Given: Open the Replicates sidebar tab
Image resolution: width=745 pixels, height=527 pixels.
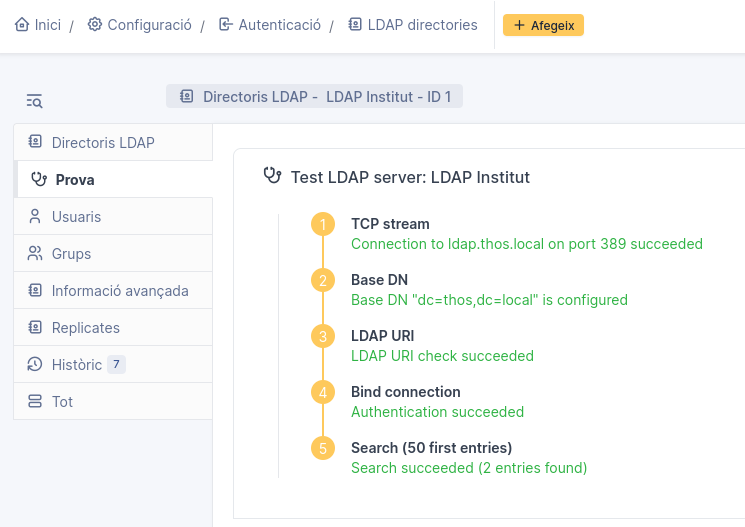Looking at the screenshot, I should tap(113, 328).
